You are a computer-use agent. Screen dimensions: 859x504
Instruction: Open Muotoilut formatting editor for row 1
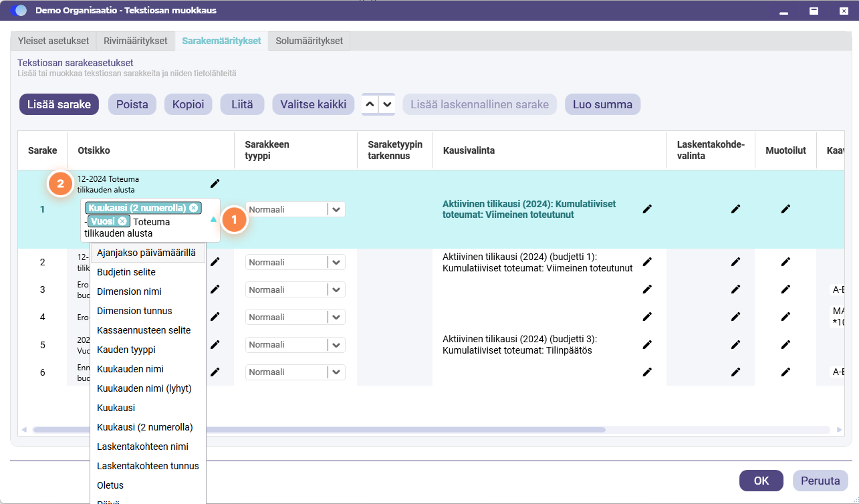785,209
